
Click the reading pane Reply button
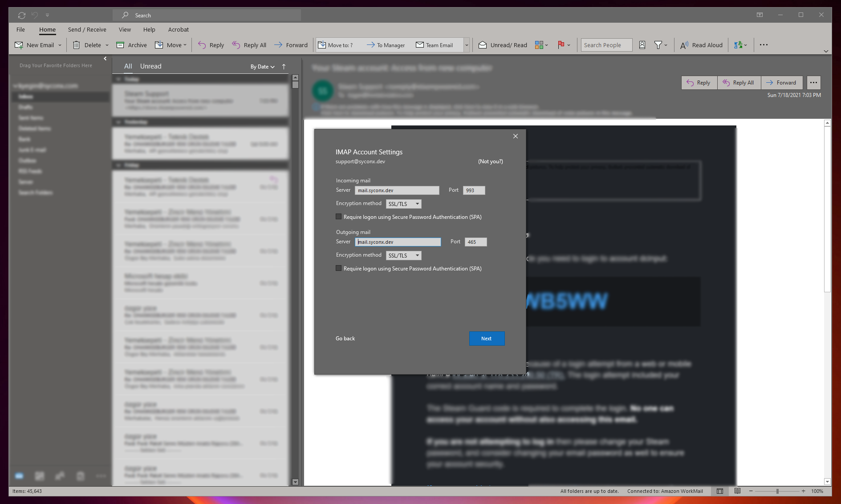(x=699, y=83)
